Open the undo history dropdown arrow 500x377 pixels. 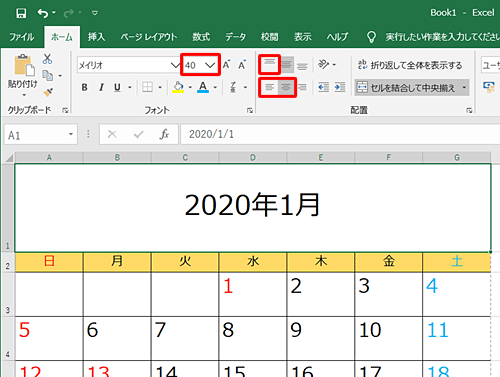click(x=54, y=13)
